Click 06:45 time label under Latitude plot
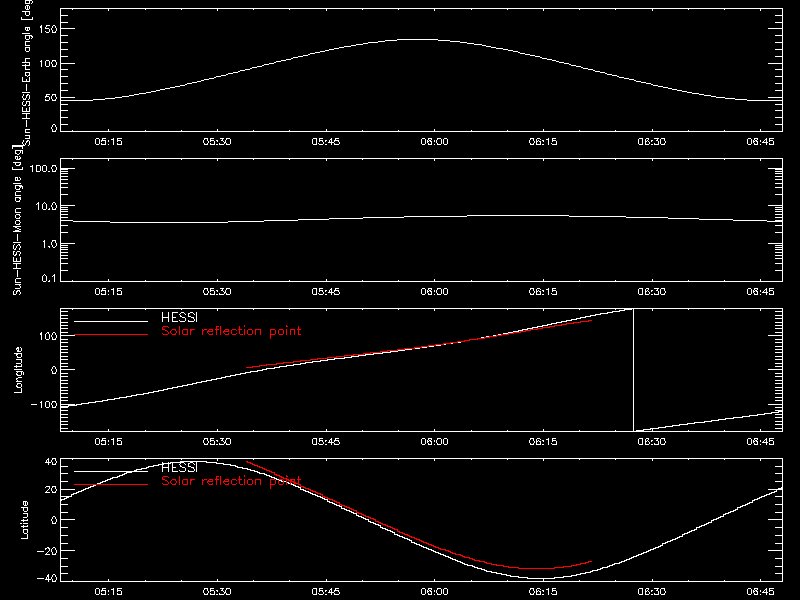The width and height of the screenshot is (800, 600). coord(760,592)
